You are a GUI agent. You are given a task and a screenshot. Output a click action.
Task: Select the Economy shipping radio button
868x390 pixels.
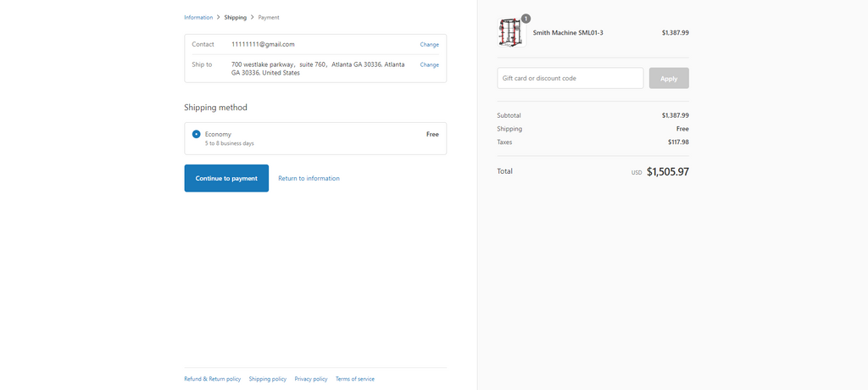[x=197, y=134]
